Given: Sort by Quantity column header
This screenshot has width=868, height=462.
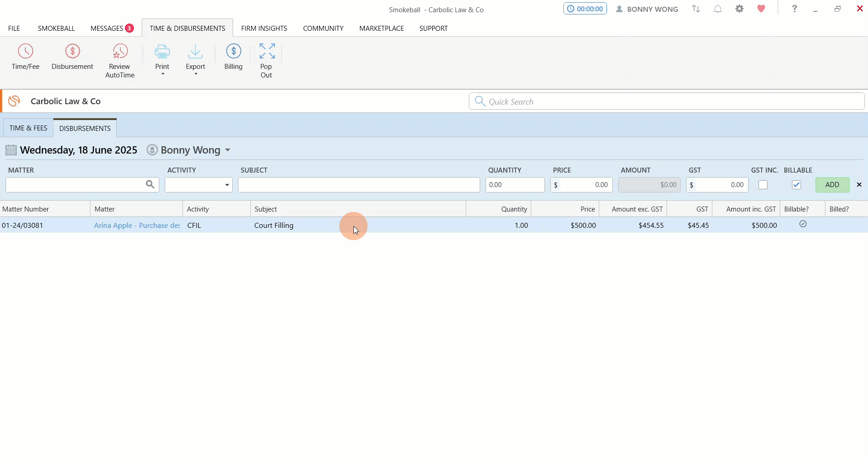Looking at the screenshot, I should tap(498, 209).
